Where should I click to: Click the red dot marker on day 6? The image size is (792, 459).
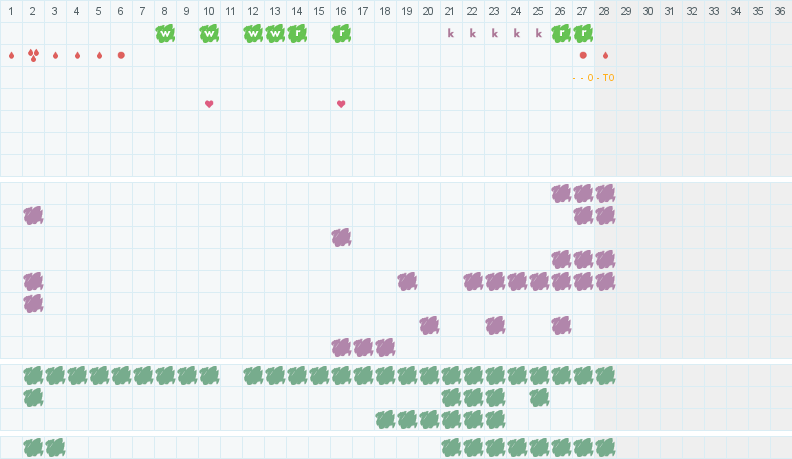click(121, 56)
